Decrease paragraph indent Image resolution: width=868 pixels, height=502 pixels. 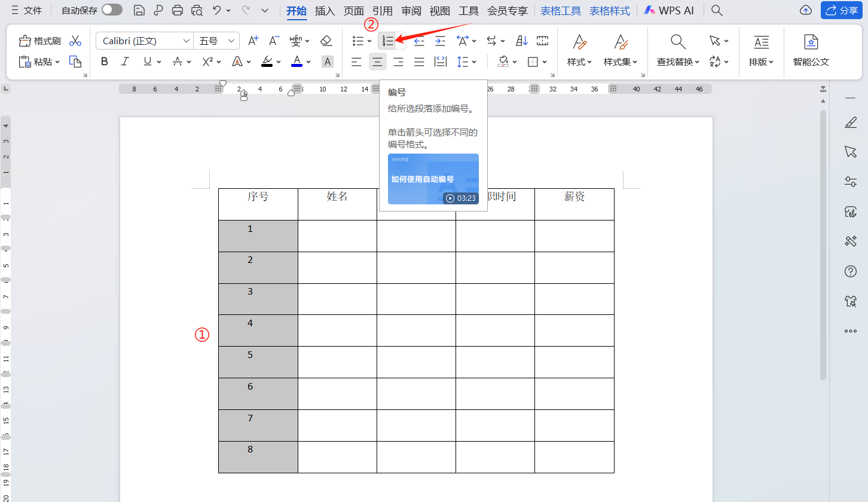coord(418,40)
